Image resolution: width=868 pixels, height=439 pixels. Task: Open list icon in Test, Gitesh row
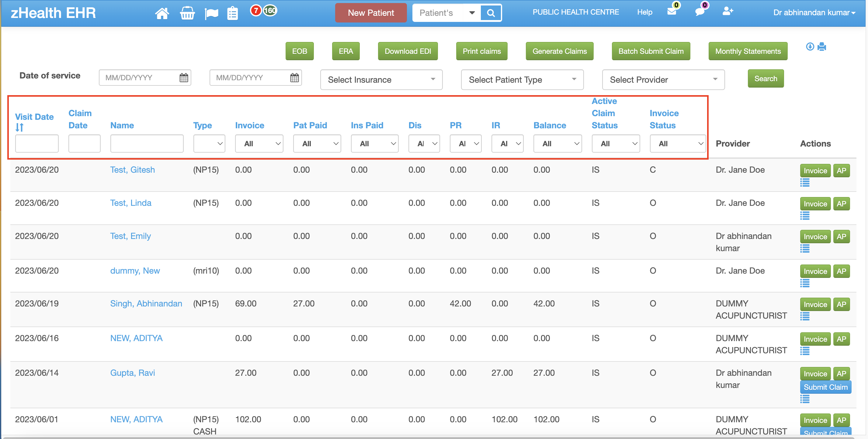pos(805,183)
